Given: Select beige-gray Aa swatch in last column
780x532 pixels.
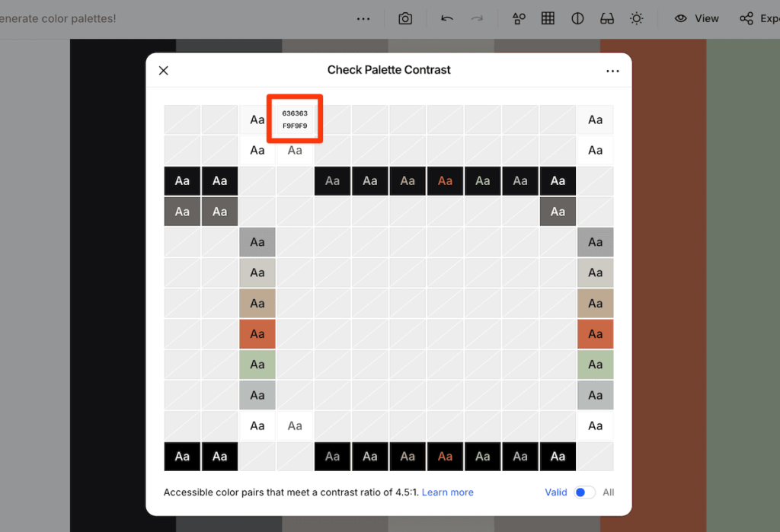Looking at the screenshot, I should coord(596,273).
